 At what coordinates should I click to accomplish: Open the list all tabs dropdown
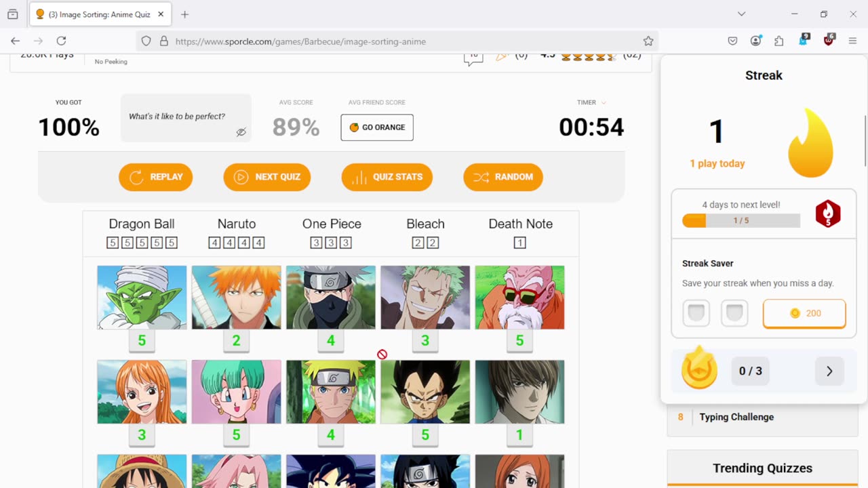point(741,14)
